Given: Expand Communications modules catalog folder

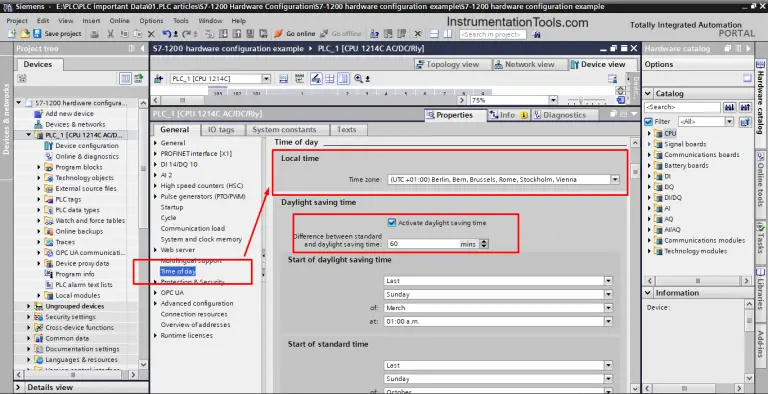Looking at the screenshot, I should [650, 241].
